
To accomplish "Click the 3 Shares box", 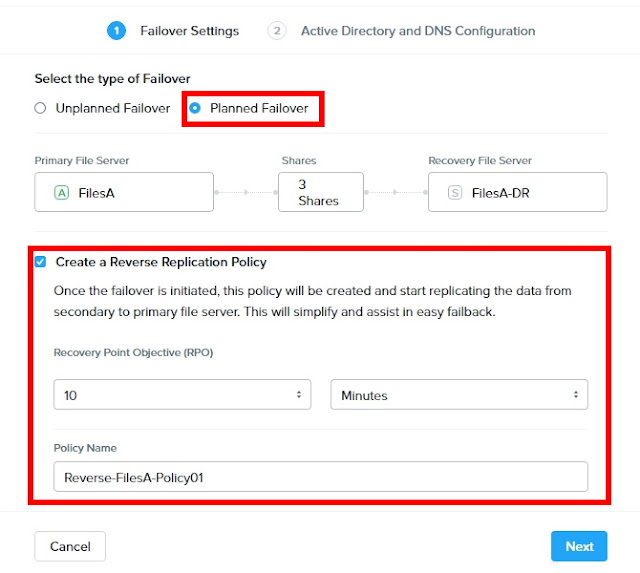I will pyautogui.click(x=320, y=192).
